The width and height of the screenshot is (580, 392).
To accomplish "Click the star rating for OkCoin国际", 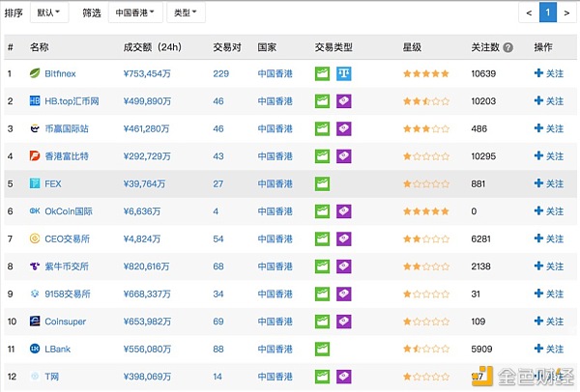I will pos(425,211).
